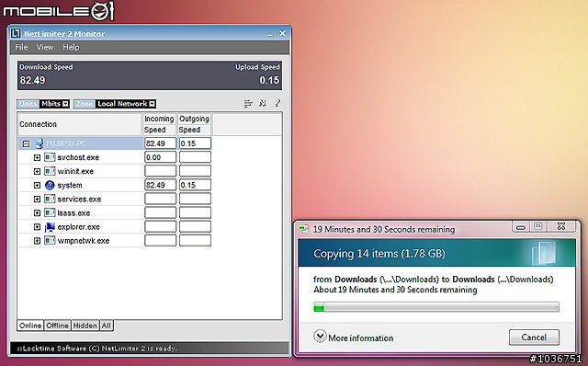This screenshot has width=588, height=366.
Task: Expand the svchost.exe row
Action: coord(37,157)
